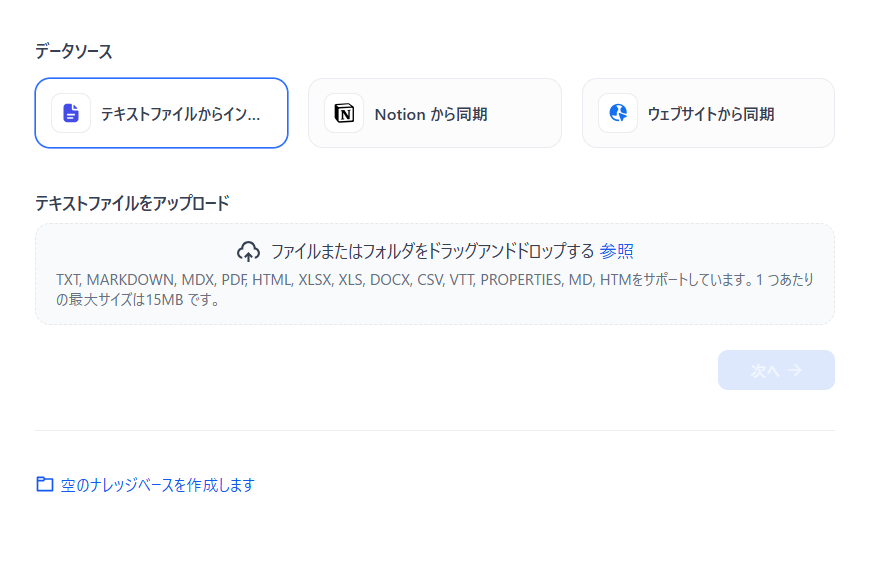The width and height of the screenshot is (873, 563).
Task: Click ファイルまたはフォルダをドラッグアンドドロップする text
Action: (x=433, y=251)
